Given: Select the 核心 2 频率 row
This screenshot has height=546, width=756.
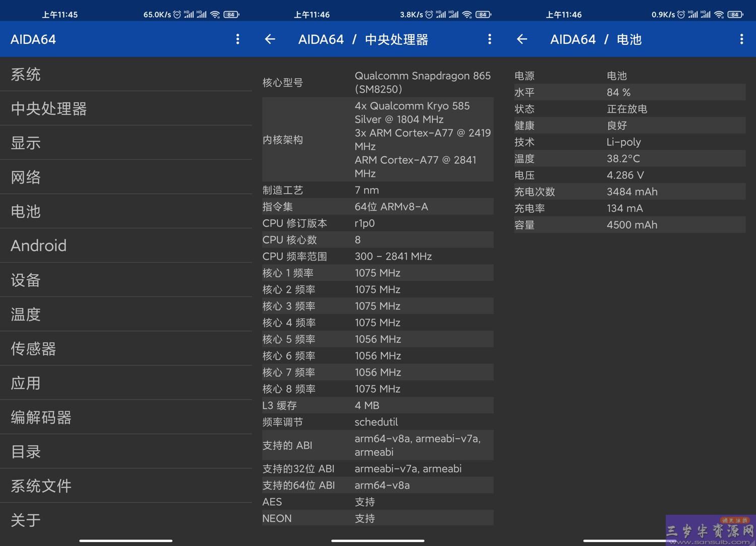Looking at the screenshot, I should pyautogui.click(x=378, y=289).
